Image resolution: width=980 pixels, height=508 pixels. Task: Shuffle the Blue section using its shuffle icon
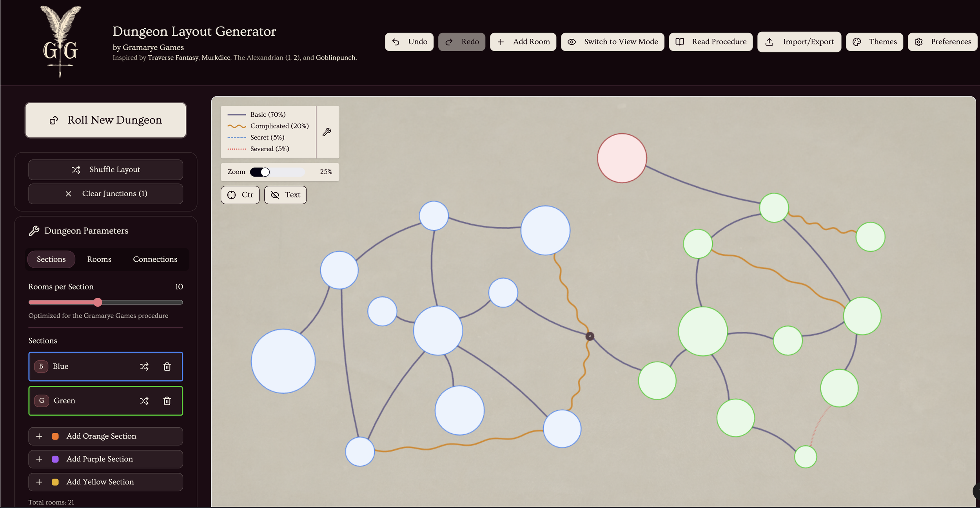144,366
